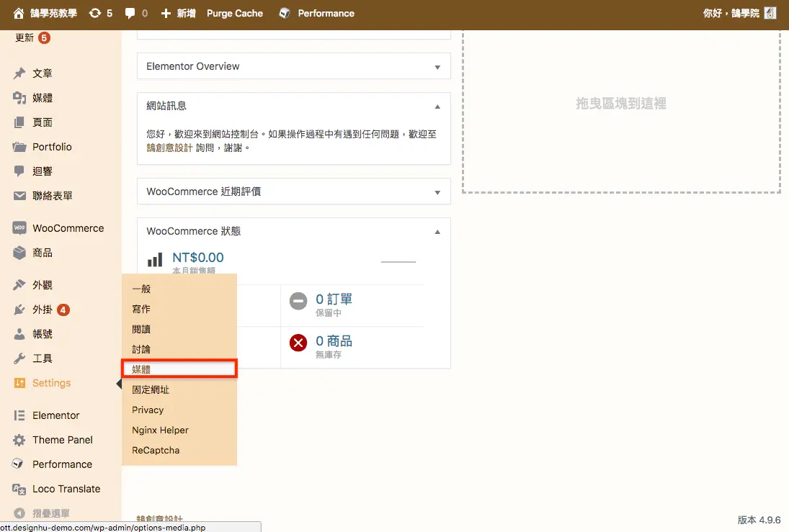This screenshot has width=789, height=532.
Task: Open user avatar at top right
Action: click(770, 13)
